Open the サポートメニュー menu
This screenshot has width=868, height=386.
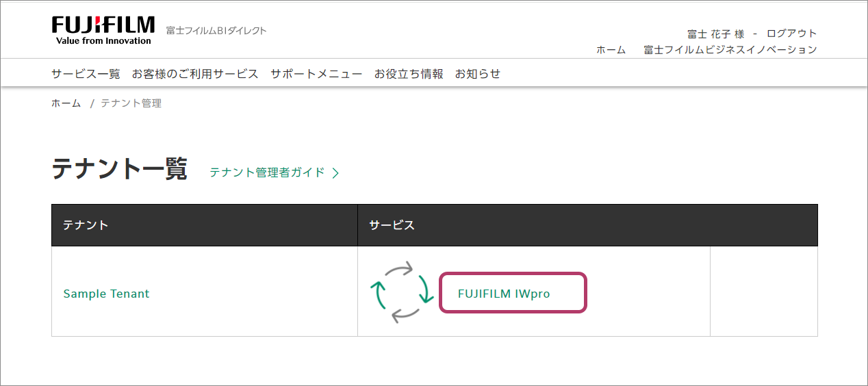click(x=316, y=74)
